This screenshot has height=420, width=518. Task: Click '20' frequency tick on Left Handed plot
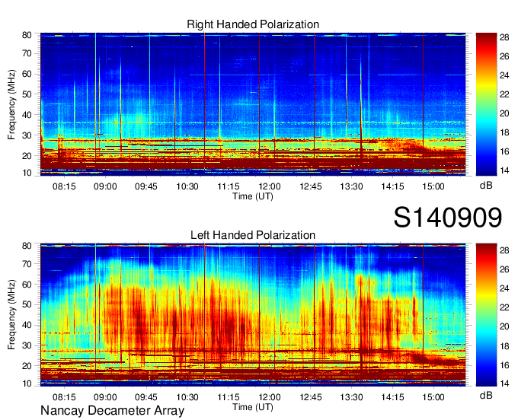click(27, 366)
